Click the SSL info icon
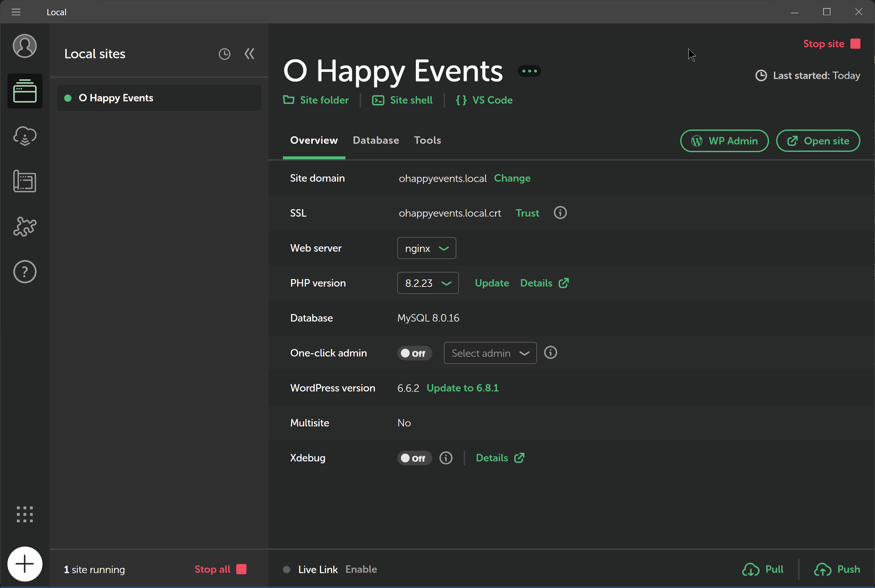Viewport: 875px width, 588px height. click(x=560, y=213)
